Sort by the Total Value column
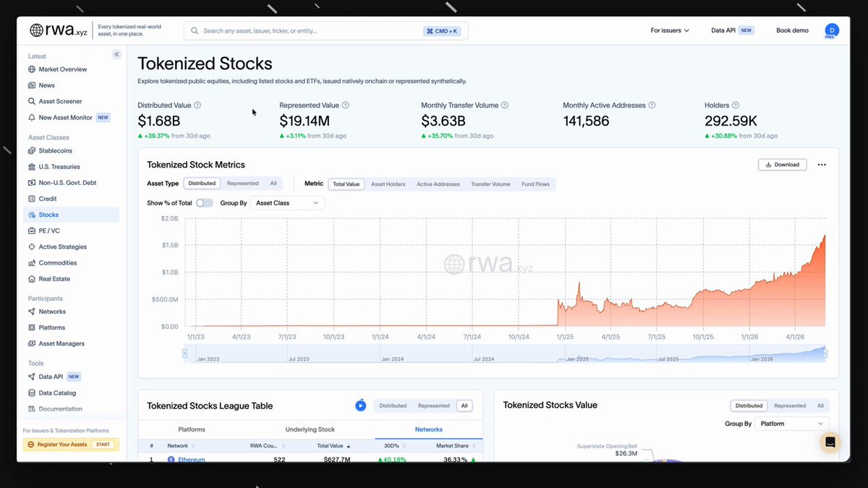The height and width of the screenshot is (488, 868). pos(333,446)
